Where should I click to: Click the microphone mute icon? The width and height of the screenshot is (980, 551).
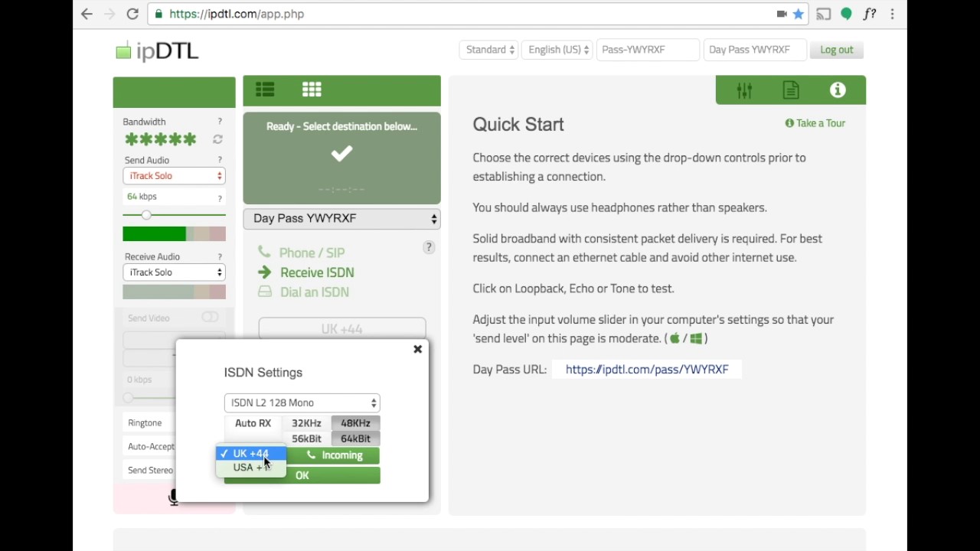172,497
